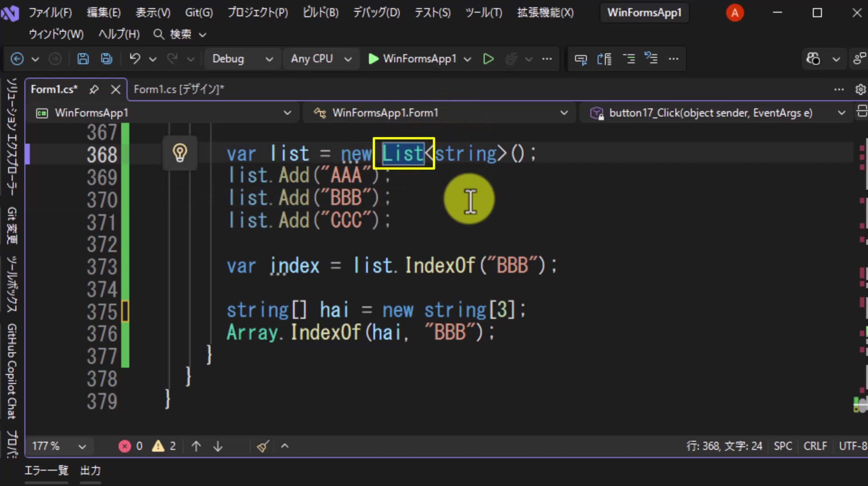Start debugging with WinFormsApp1 button

pos(412,59)
